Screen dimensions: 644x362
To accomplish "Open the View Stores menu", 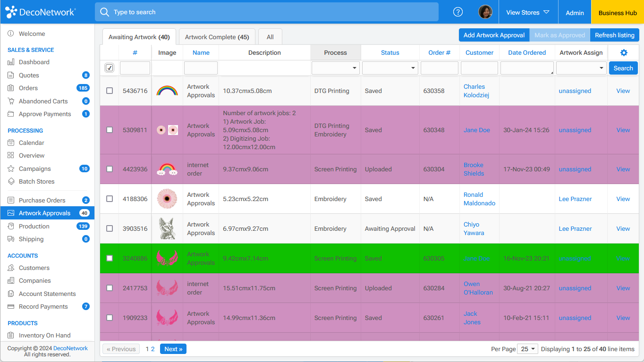I will 527,12.
